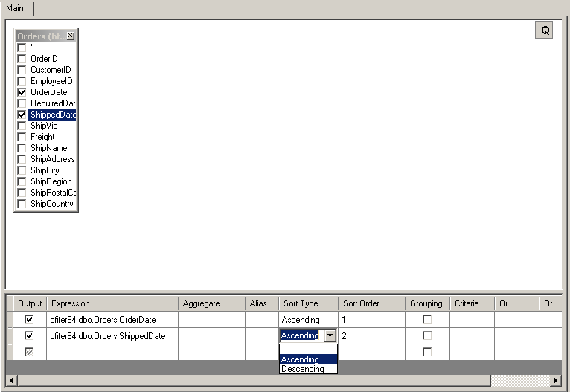Toggle Grouping checkbox for ShippedDate row
This screenshot has height=392, width=570.
tap(427, 336)
